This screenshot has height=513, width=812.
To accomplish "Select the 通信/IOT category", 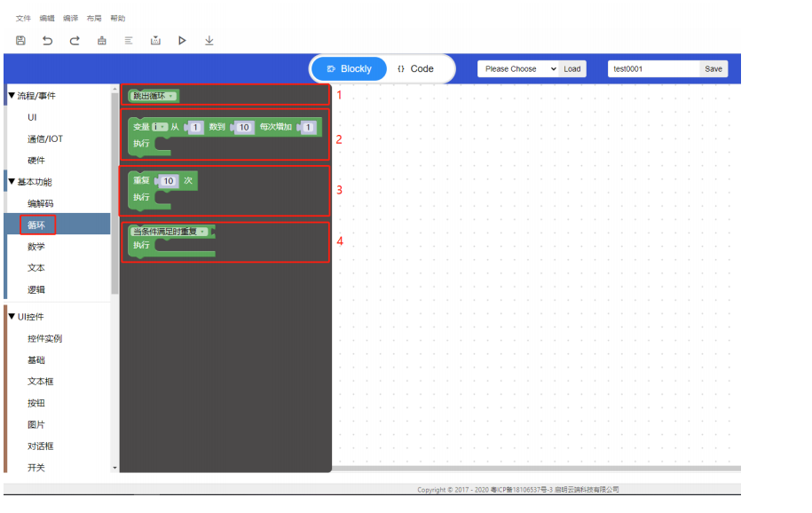I will (x=45, y=138).
